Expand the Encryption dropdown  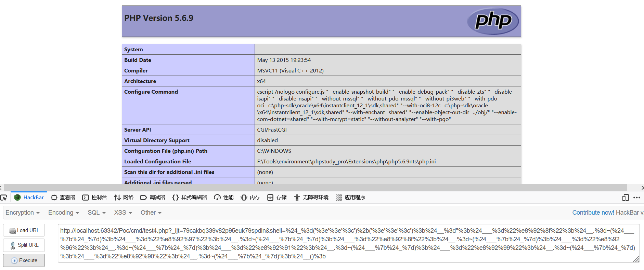pyautogui.click(x=23, y=213)
